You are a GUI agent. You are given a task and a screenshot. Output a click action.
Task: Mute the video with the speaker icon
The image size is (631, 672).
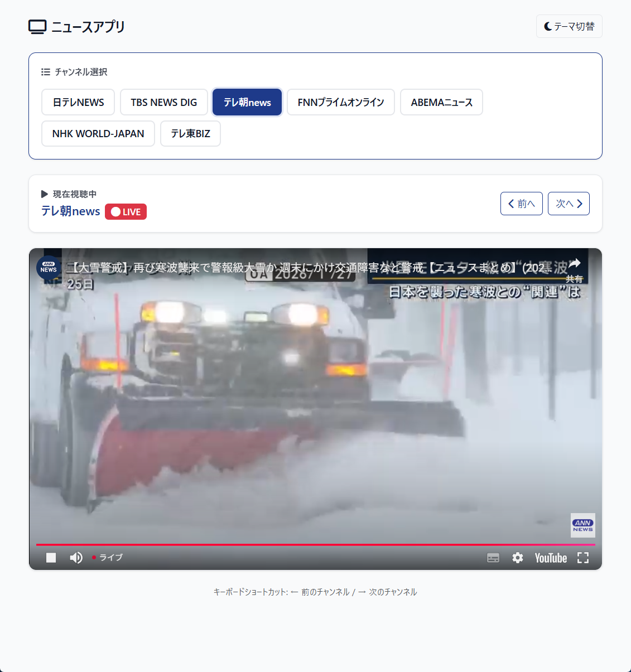pyautogui.click(x=76, y=558)
